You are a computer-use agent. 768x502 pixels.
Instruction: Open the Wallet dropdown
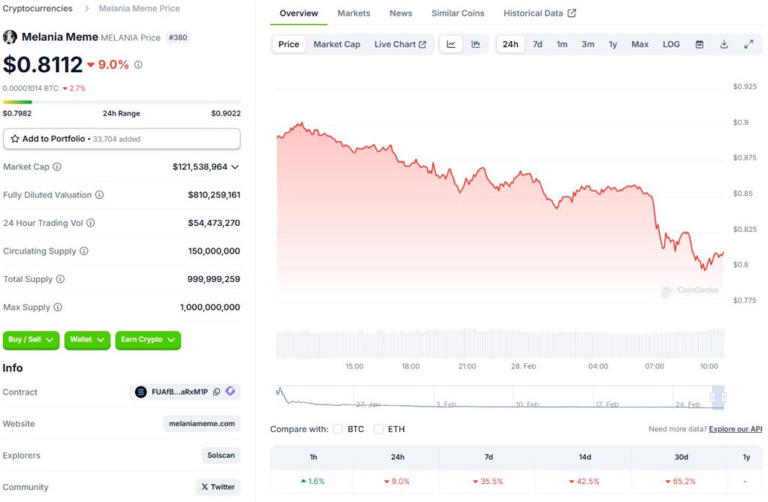click(87, 340)
